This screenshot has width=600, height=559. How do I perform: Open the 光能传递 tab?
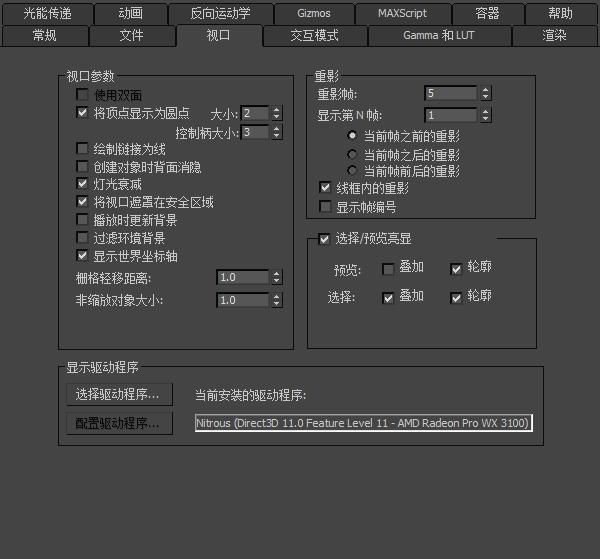point(47,13)
